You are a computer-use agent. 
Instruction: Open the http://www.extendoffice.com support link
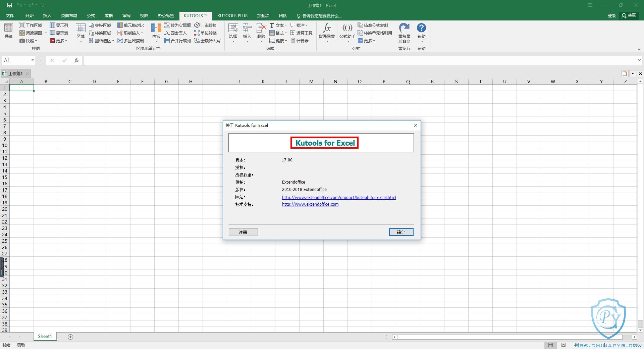310,204
